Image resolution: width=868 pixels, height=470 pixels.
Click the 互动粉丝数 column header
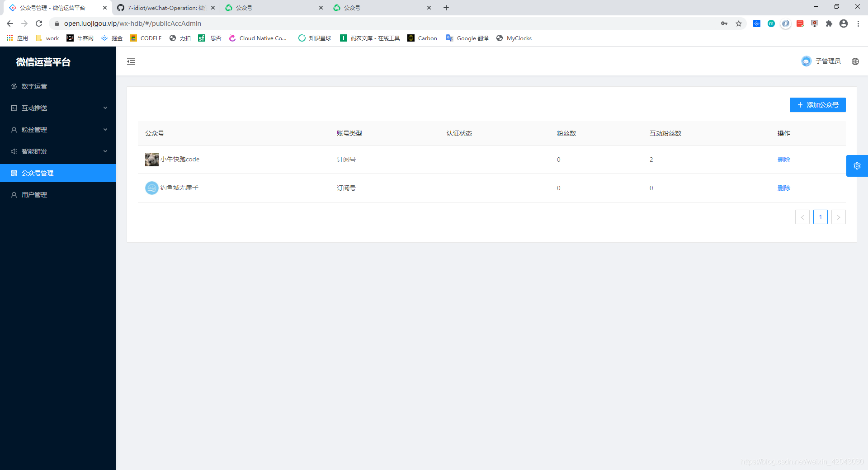click(665, 133)
